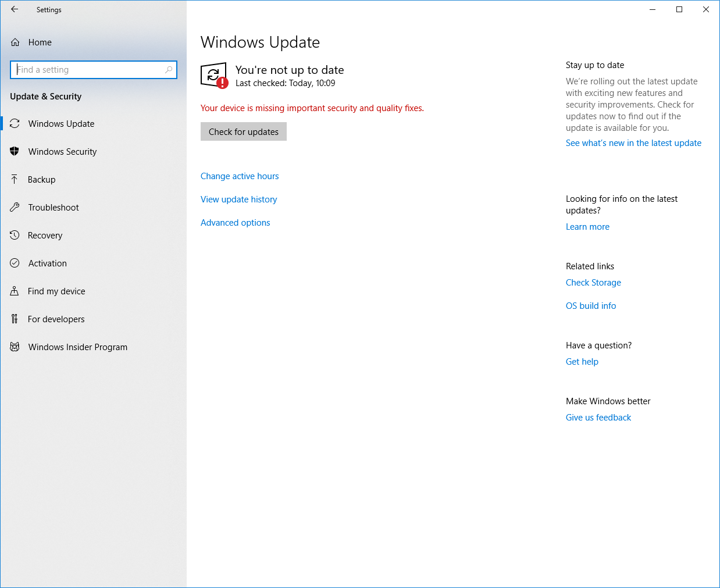Click the red missing security fixes warning
720x588 pixels.
tap(312, 108)
